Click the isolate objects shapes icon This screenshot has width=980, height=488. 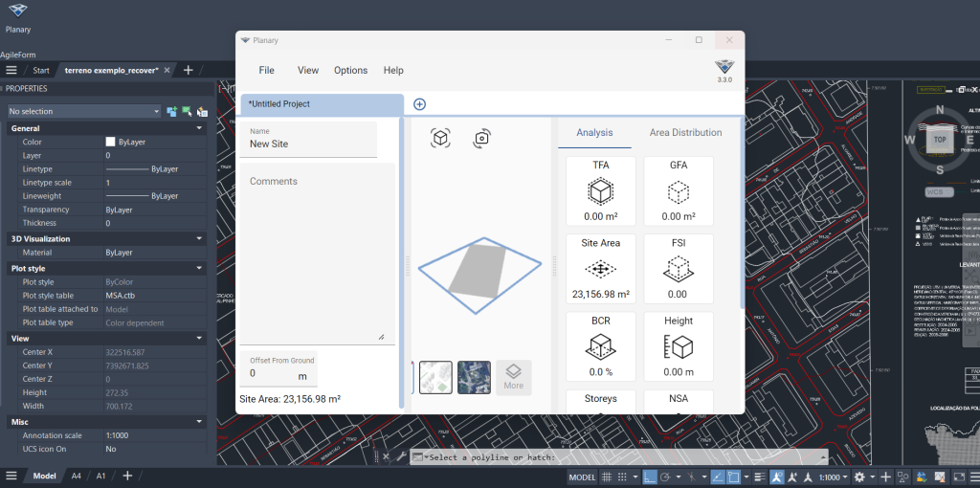(902, 477)
